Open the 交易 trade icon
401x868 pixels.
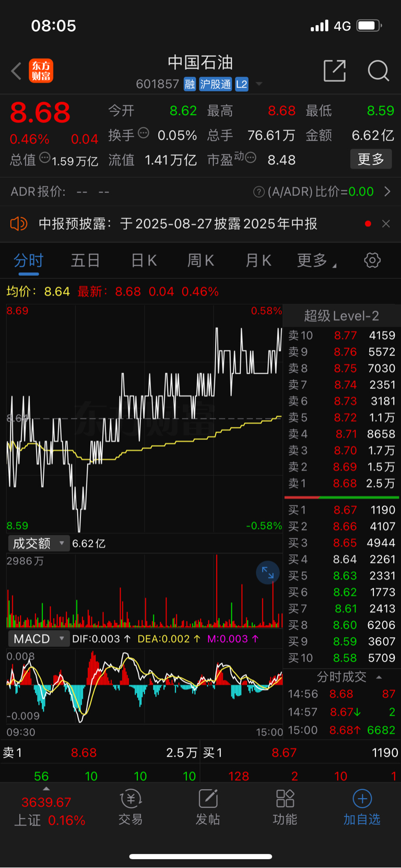point(130,807)
